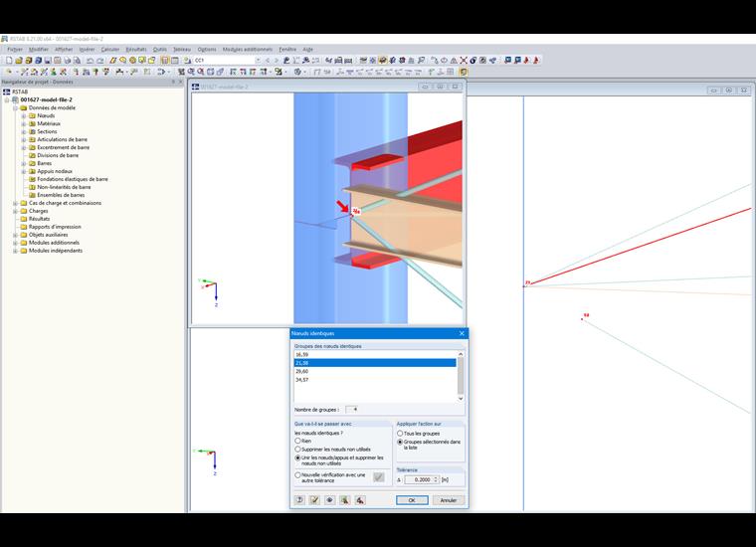Click the Redo arrow in the toolbar
The height and width of the screenshot is (547, 756).
point(99,61)
